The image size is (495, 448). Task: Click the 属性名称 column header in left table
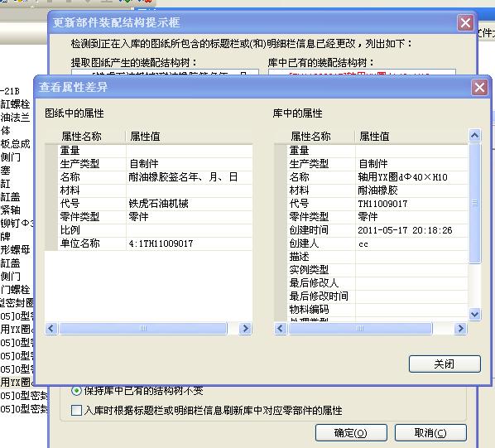[x=81, y=137]
